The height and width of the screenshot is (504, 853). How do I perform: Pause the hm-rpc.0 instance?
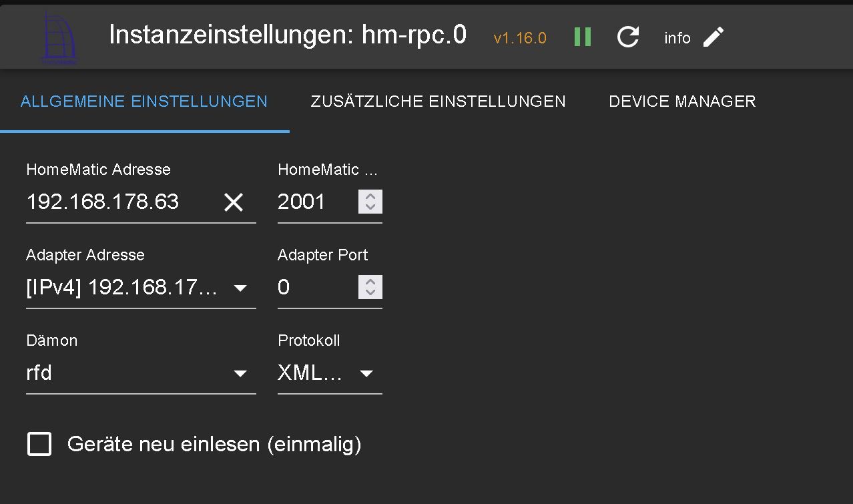click(x=583, y=37)
